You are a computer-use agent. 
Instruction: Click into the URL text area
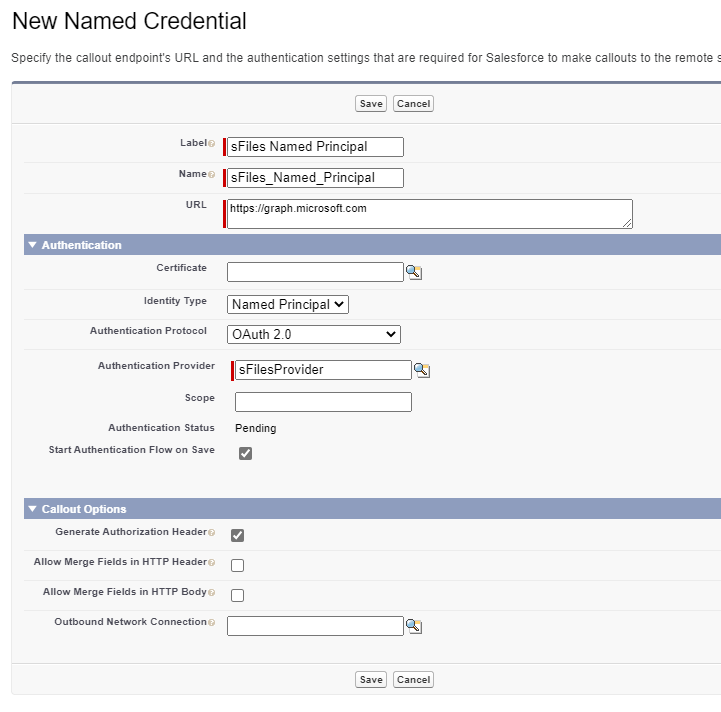tap(430, 214)
